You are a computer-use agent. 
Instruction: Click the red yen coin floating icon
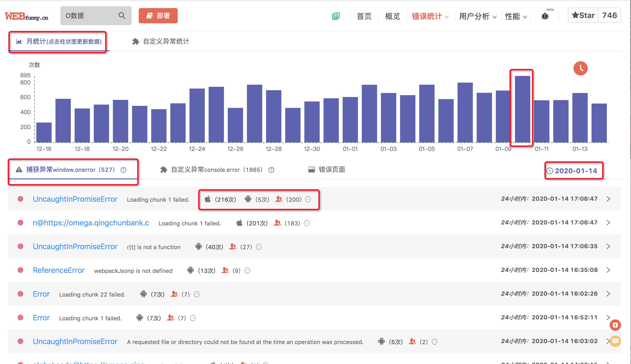[615, 325]
